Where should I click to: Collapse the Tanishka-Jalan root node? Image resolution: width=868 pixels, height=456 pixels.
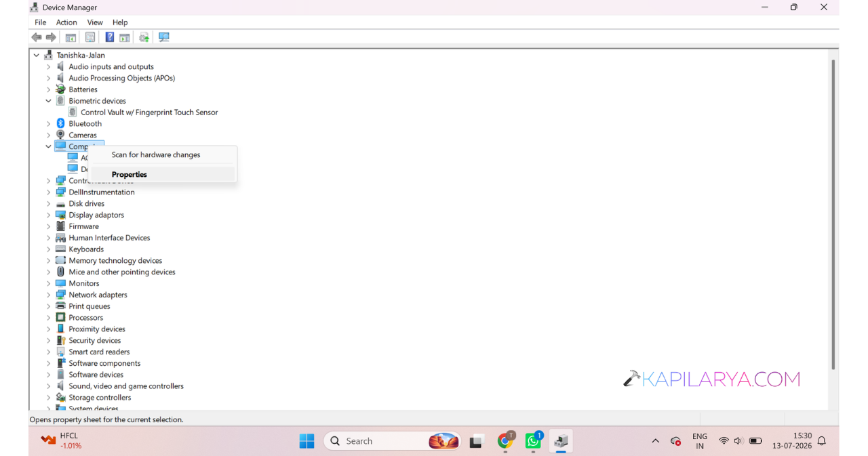point(37,55)
